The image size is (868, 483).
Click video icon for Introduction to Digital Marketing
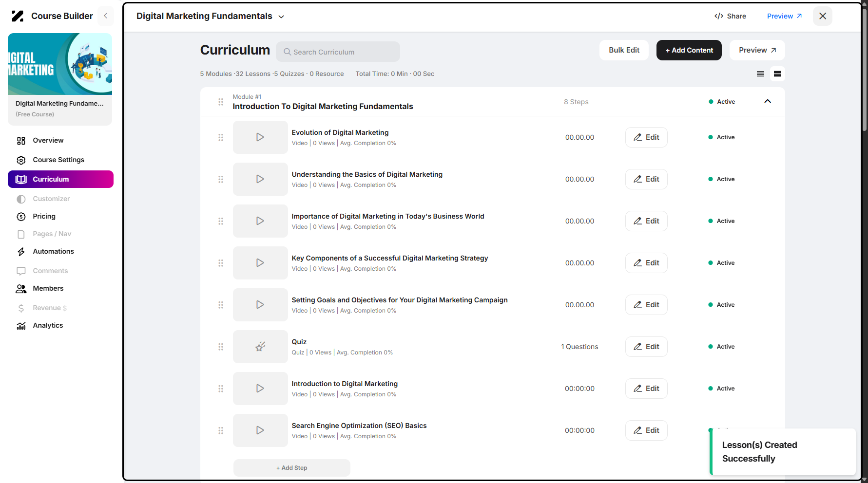[x=260, y=389]
